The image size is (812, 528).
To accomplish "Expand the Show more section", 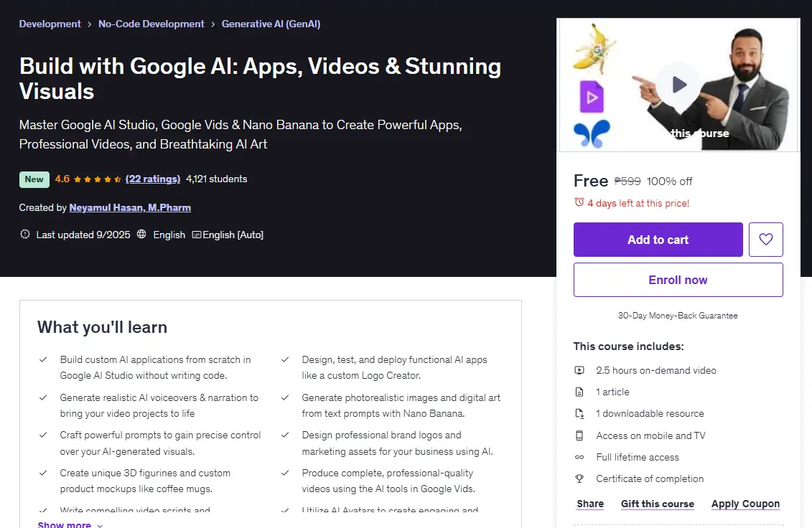I will pyautogui.click(x=70, y=524).
